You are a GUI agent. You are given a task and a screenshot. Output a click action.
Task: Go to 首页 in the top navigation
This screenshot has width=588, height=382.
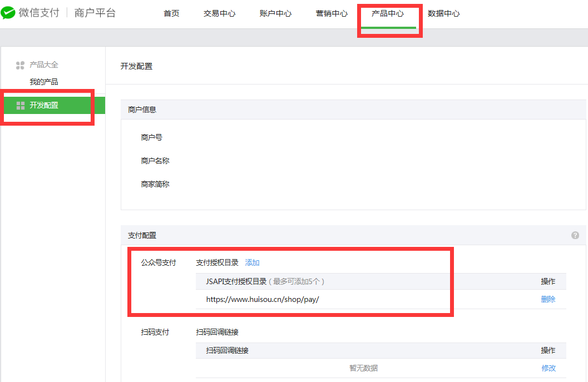(x=171, y=13)
